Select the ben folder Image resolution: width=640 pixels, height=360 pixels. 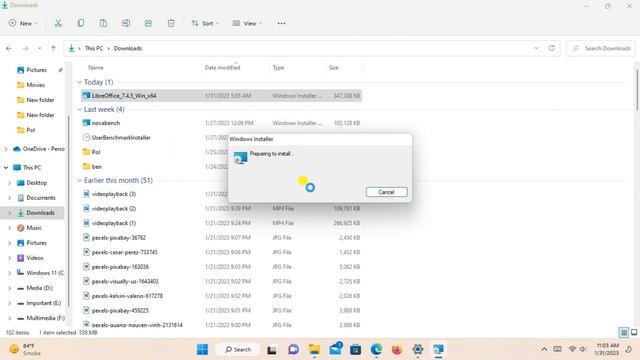pos(97,167)
